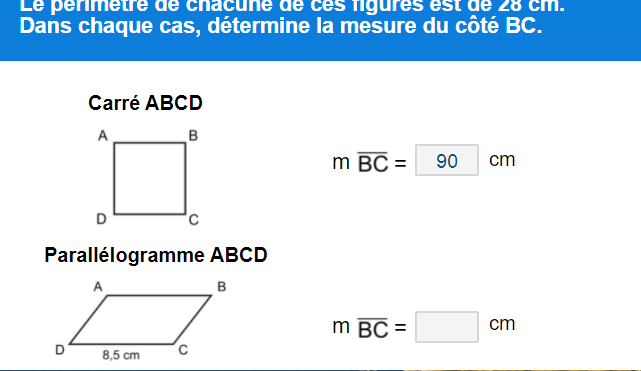This screenshot has width=641, height=371.
Task: Click vertex label B of the parallelogram
Action: [x=222, y=287]
